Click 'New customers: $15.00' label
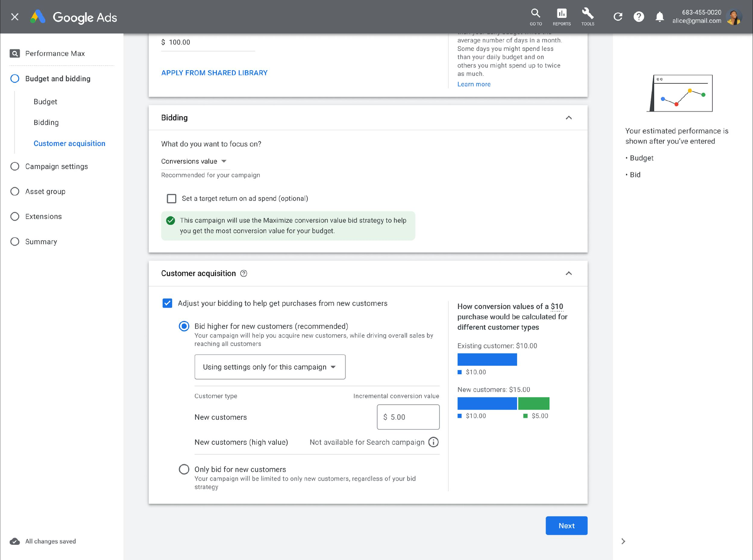Viewport: 753px width, 560px height. [x=493, y=389]
